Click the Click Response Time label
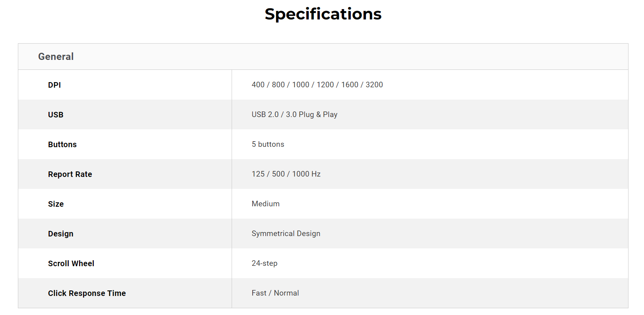 click(87, 293)
